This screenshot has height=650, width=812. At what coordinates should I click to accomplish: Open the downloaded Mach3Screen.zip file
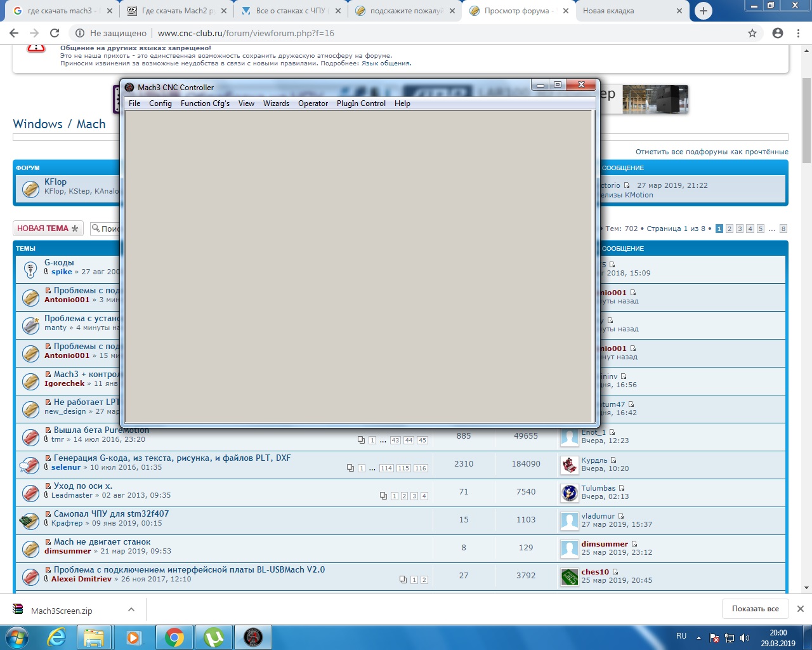point(61,611)
